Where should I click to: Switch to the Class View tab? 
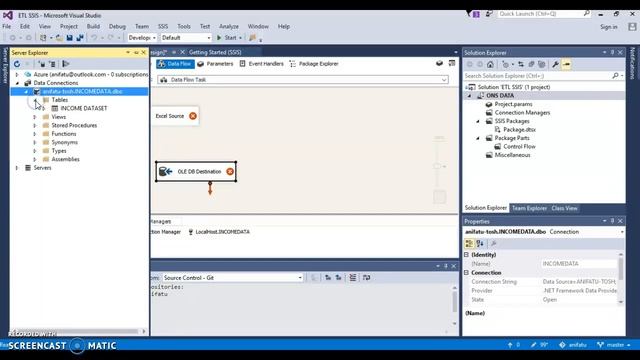coord(564,208)
